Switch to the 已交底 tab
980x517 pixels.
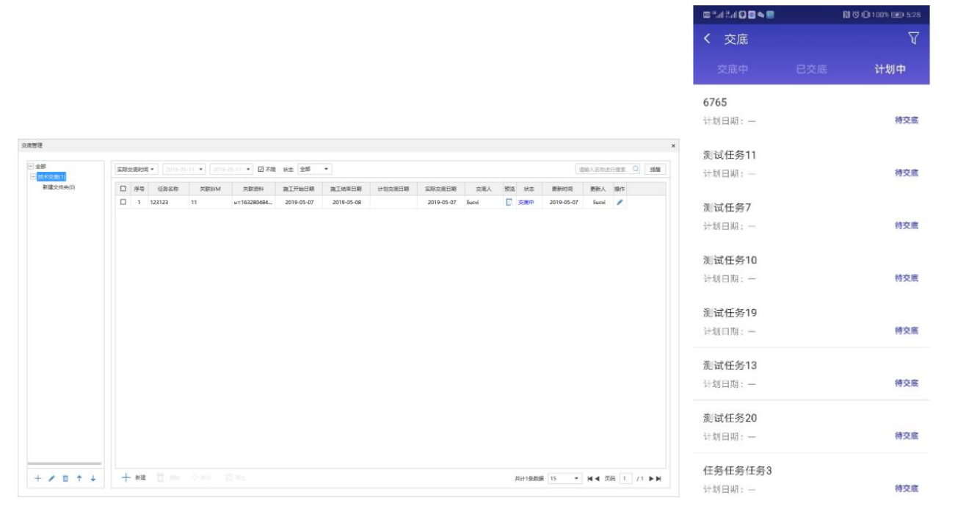tap(811, 69)
